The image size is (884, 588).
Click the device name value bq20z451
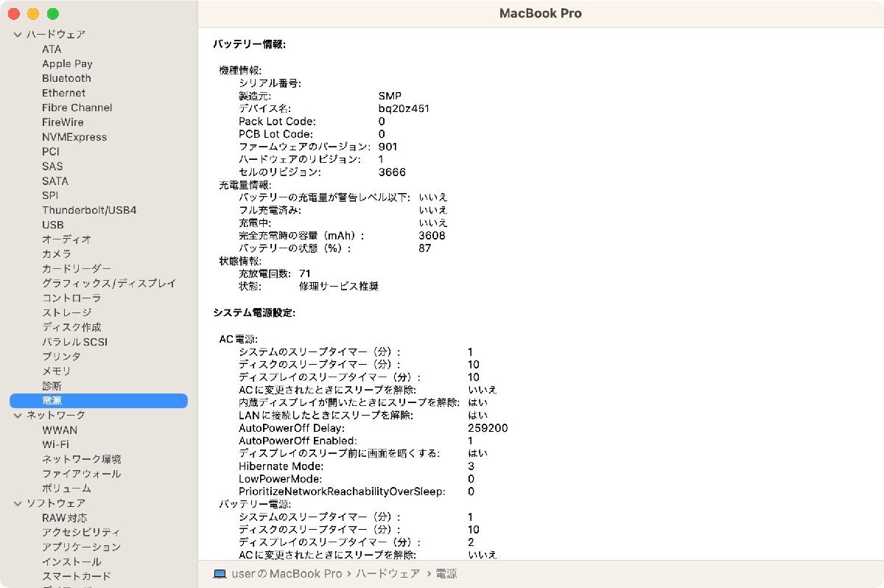[404, 109]
